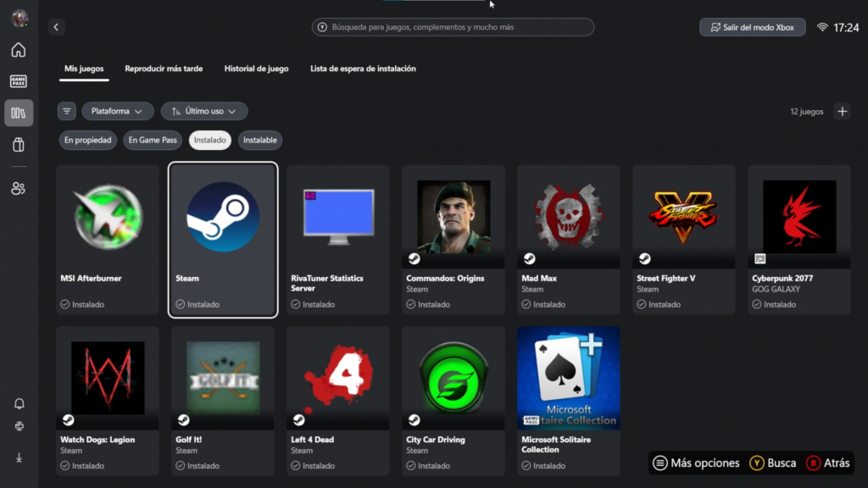Open Cyberpunk 2077 game tile
This screenshot has width=868, height=488.
(x=798, y=240)
